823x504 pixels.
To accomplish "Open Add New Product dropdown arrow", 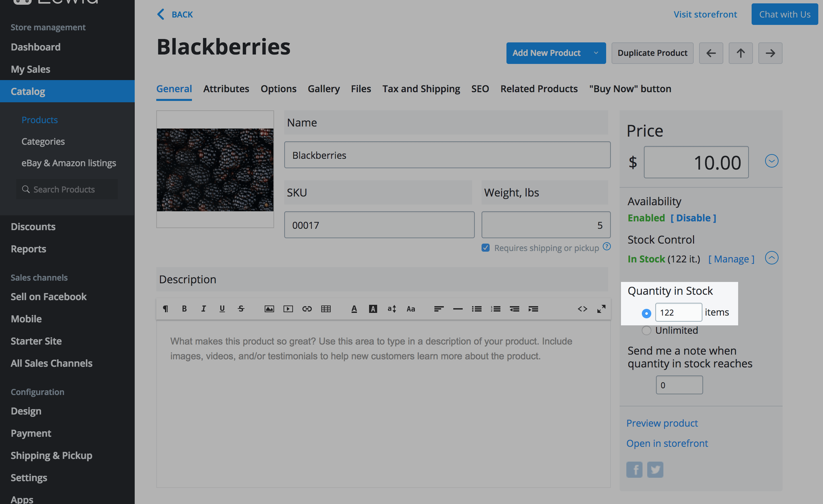I will coord(596,53).
